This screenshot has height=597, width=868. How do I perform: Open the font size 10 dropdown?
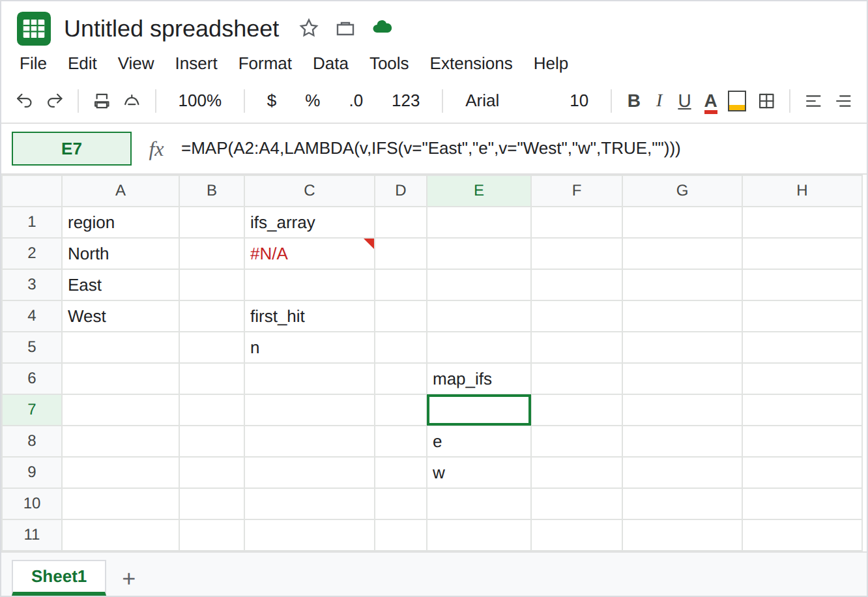(x=579, y=101)
